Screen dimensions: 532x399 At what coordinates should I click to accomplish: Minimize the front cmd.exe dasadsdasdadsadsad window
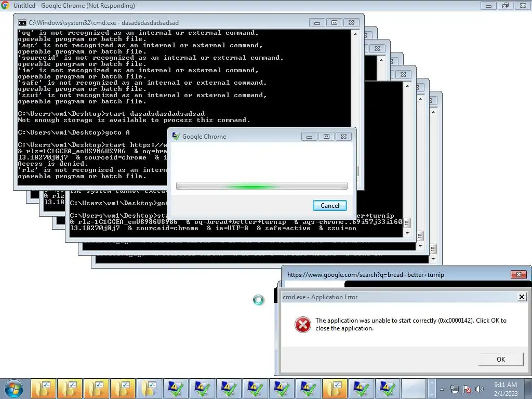click(x=317, y=23)
